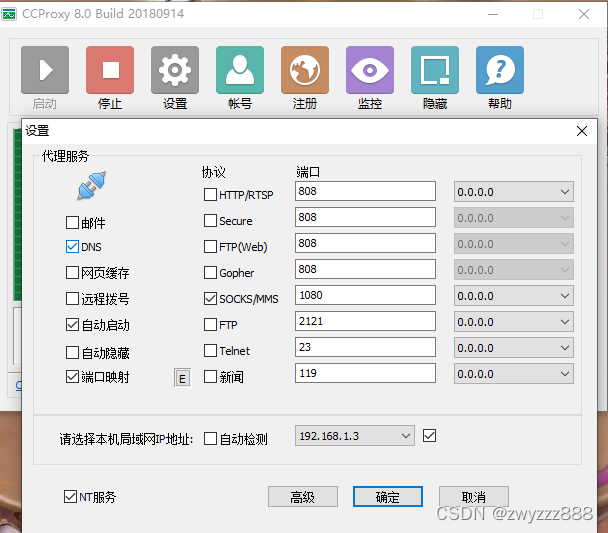The image size is (608, 533).
Task: Click the blue plug proxy service icon
Action: coord(92,186)
